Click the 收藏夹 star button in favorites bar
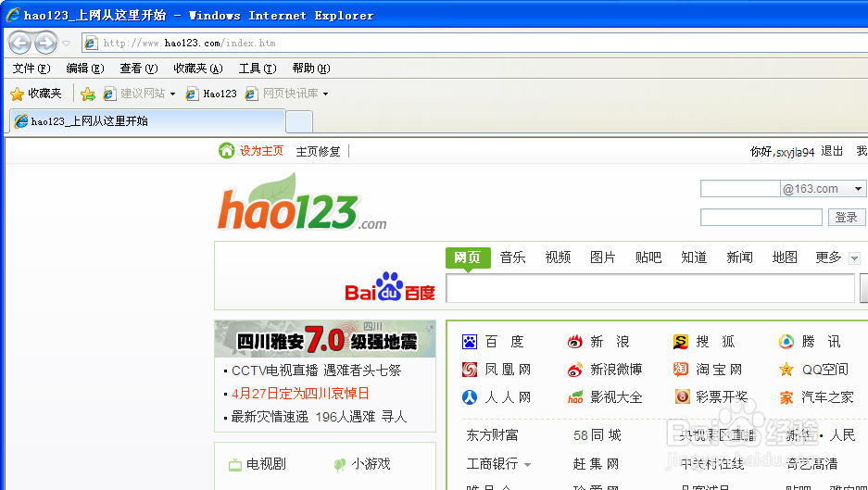Viewport: 868px width, 490px height. 36,94
